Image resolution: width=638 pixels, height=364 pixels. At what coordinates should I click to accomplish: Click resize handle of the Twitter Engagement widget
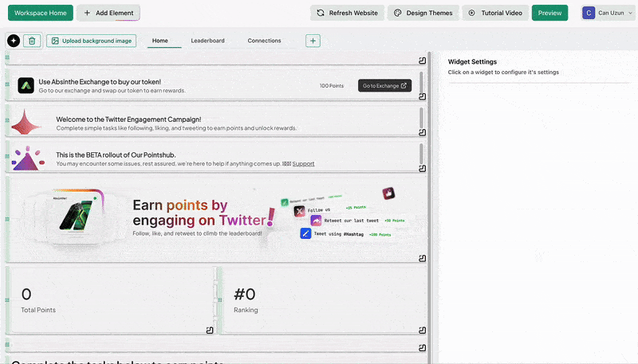423,132
